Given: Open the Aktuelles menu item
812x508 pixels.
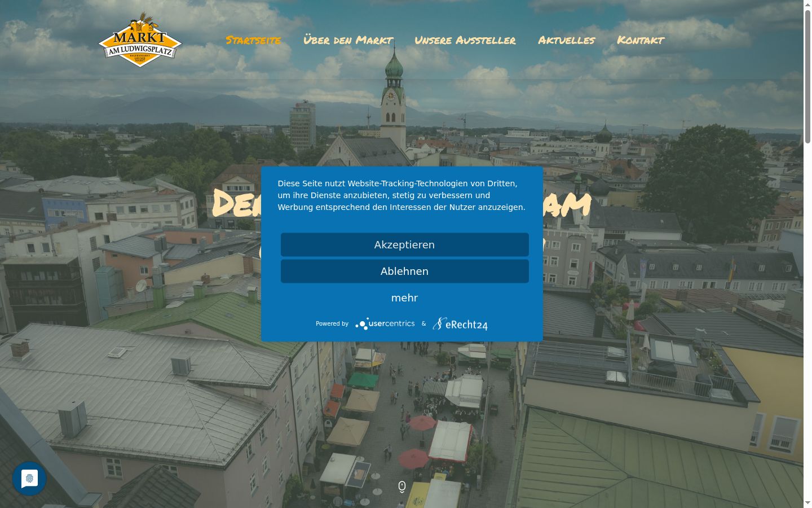Looking at the screenshot, I should 566,40.
